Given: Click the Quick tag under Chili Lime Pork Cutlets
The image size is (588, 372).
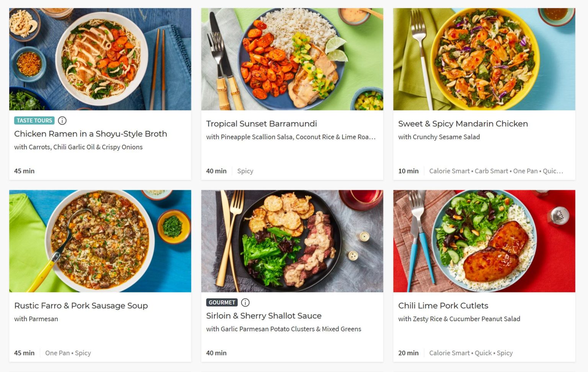Looking at the screenshot, I should pos(483,353).
